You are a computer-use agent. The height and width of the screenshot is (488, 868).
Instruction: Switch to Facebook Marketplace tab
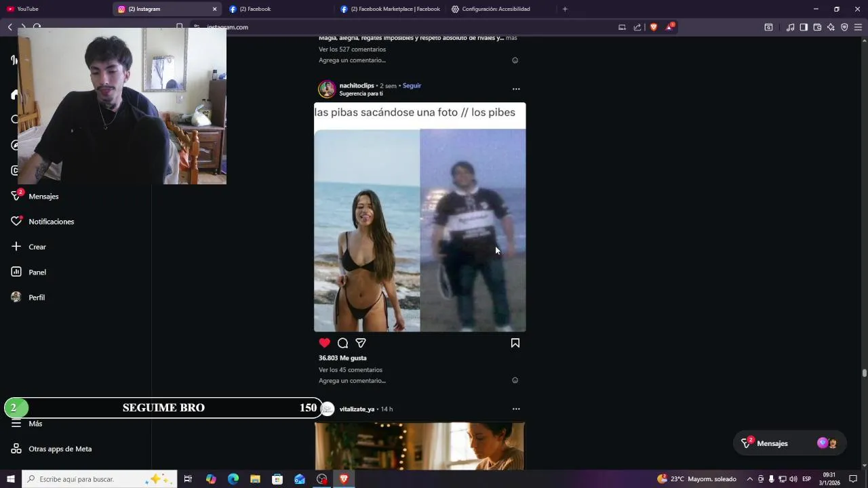click(390, 9)
